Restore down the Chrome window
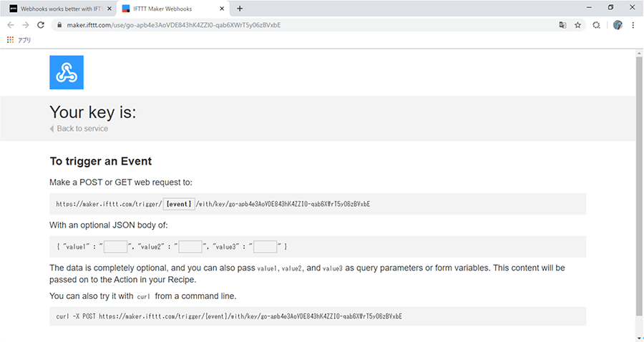Image resolution: width=644 pixels, height=342 pixels. click(611, 7)
